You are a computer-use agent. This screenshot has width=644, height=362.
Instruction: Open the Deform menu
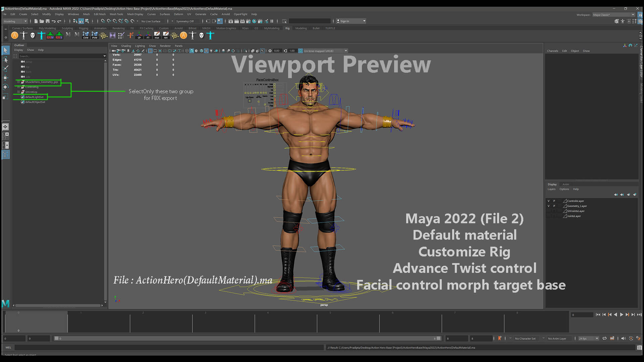178,14
